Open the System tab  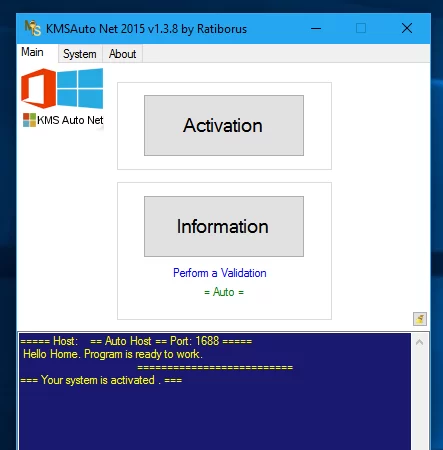(x=80, y=54)
